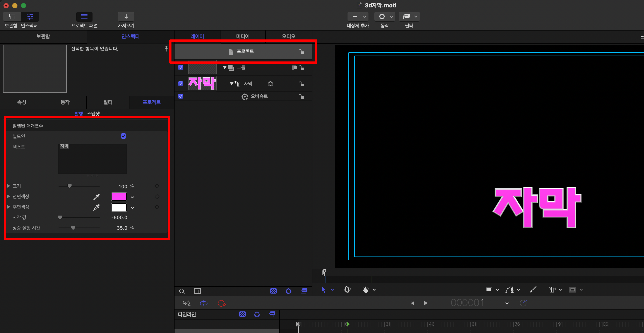
Task: Click the eyedropper next to 전면색상
Action: point(96,197)
